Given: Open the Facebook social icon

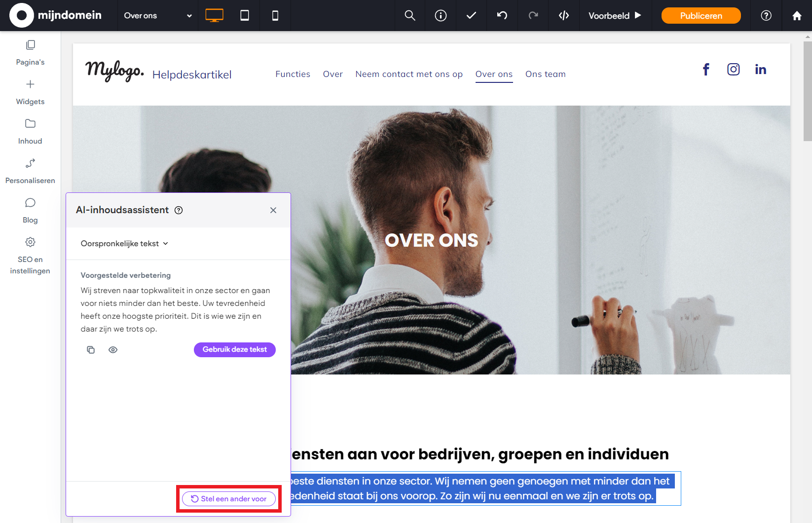Looking at the screenshot, I should pos(706,70).
